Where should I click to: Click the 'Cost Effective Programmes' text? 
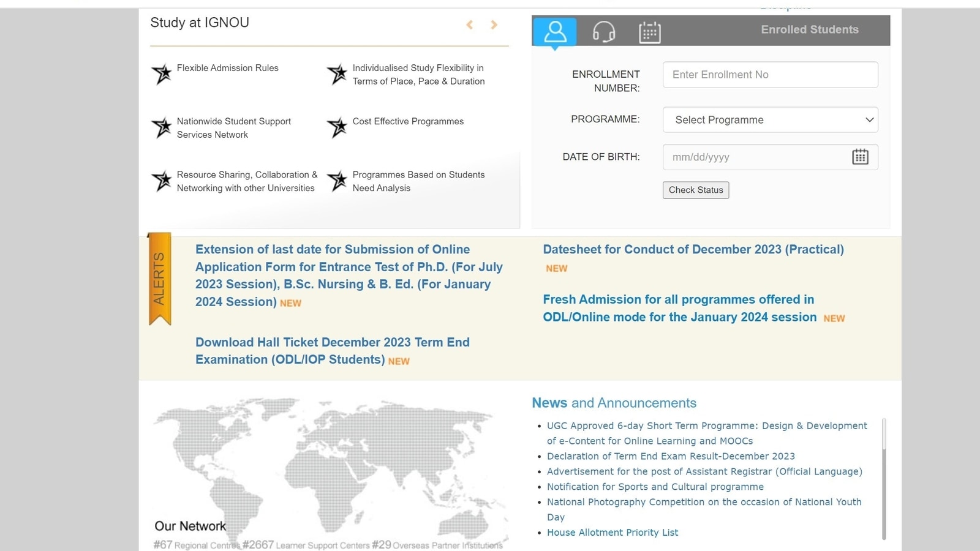click(408, 121)
